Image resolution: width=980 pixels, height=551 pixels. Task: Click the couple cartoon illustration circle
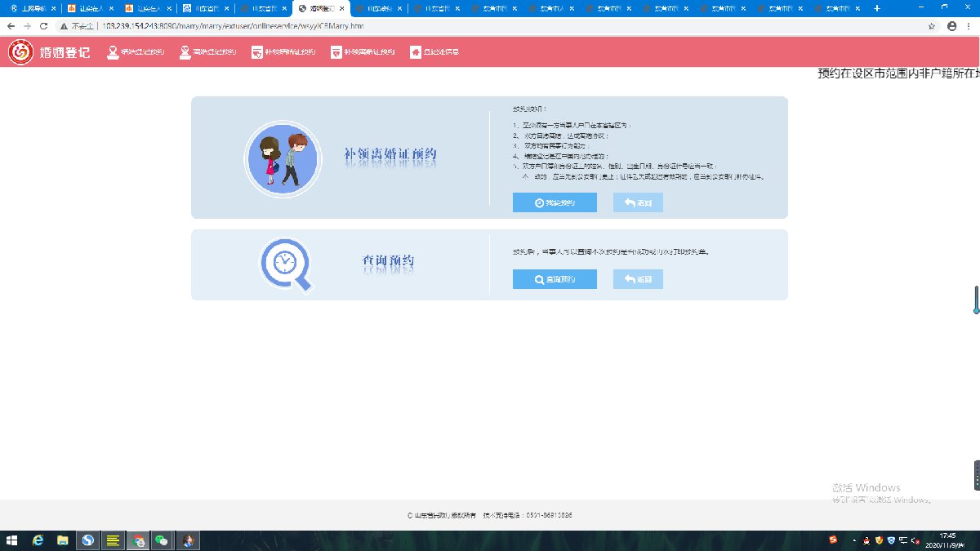pyautogui.click(x=283, y=159)
